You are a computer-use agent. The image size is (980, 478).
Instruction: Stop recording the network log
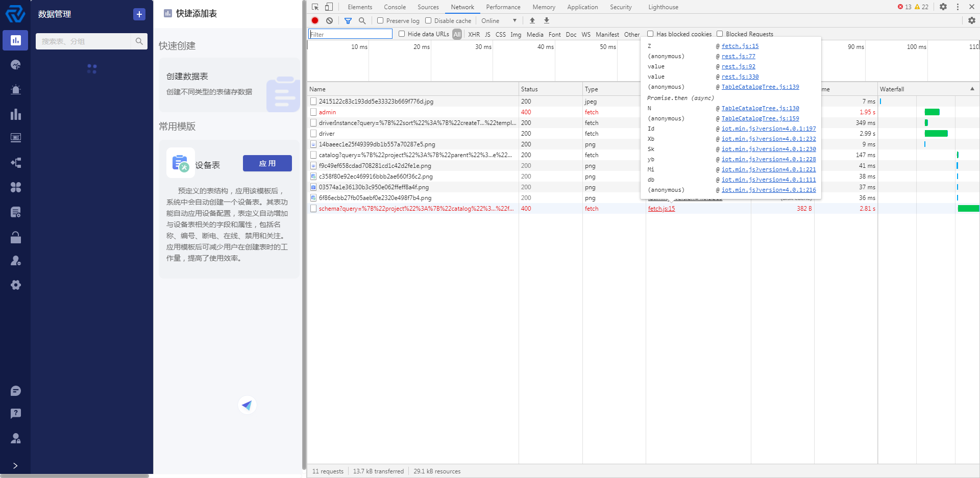click(x=315, y=20)
